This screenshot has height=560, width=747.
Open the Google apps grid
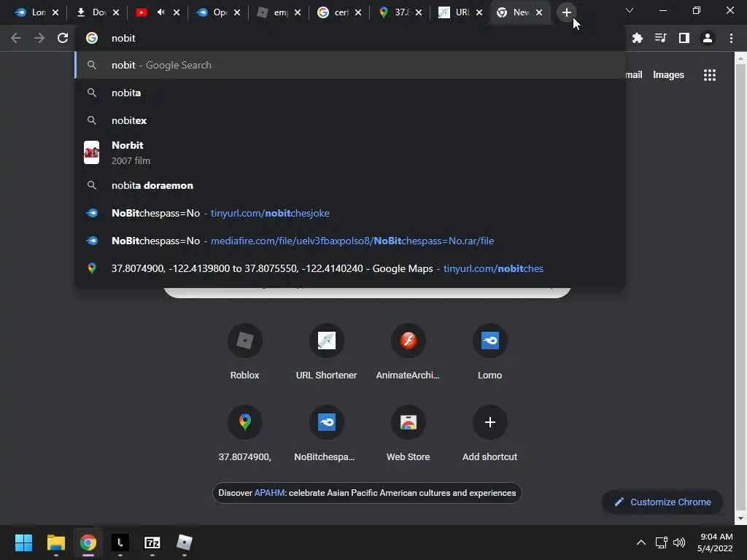pos(709,75)
